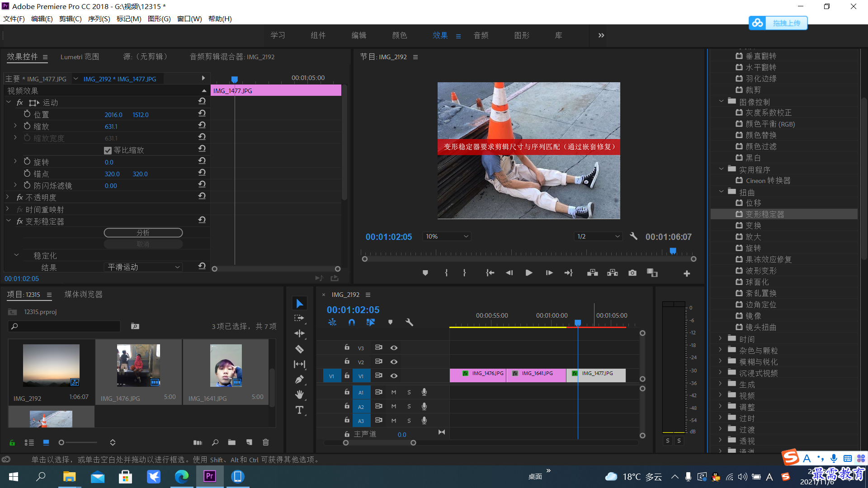Image resolution: width=868 pixels, height=488 pixels.
Task: Solo audio track A2
Action: [409, 407]
